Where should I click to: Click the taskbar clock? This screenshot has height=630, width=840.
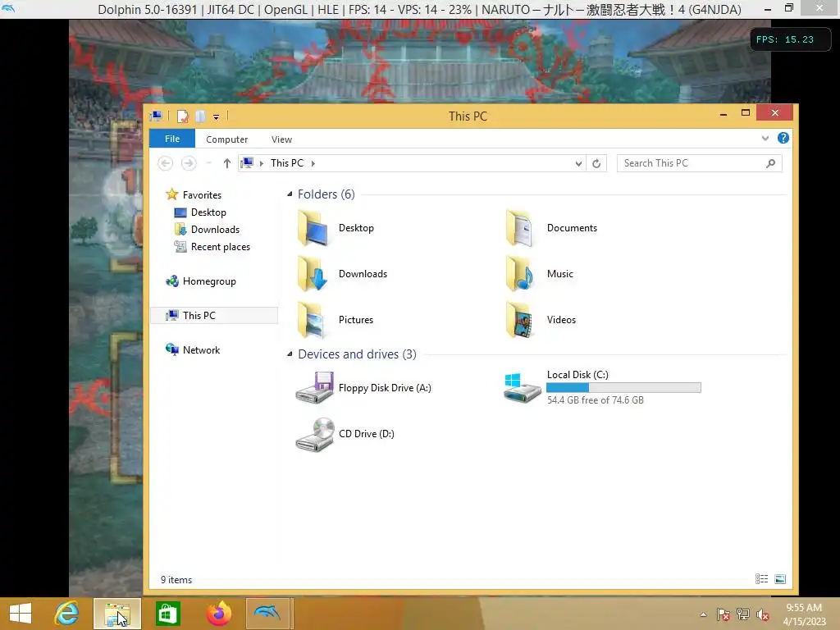[804, 614]
